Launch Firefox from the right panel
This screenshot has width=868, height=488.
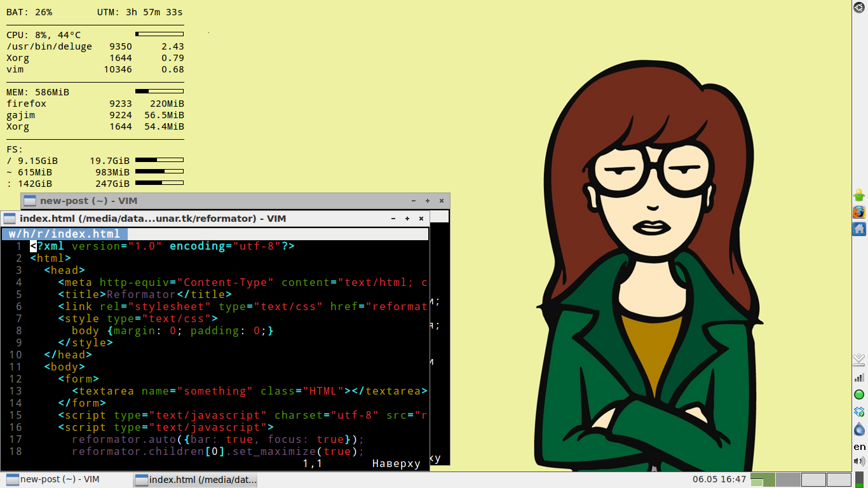(859, 212)
